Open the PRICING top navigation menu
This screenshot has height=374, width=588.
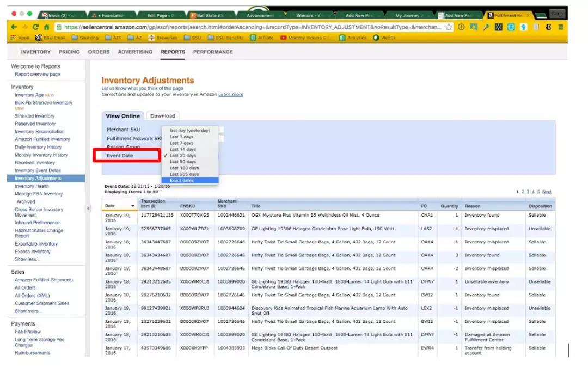click(69, 52)
